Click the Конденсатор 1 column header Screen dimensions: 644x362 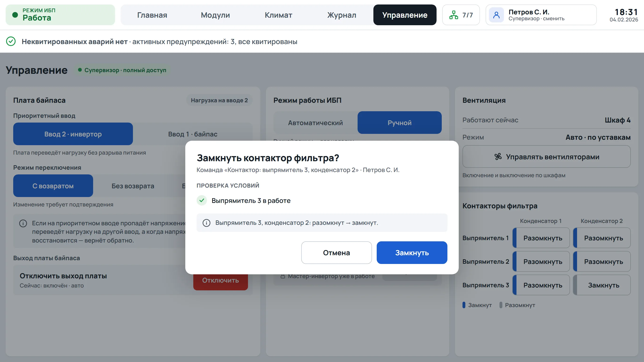541,221
